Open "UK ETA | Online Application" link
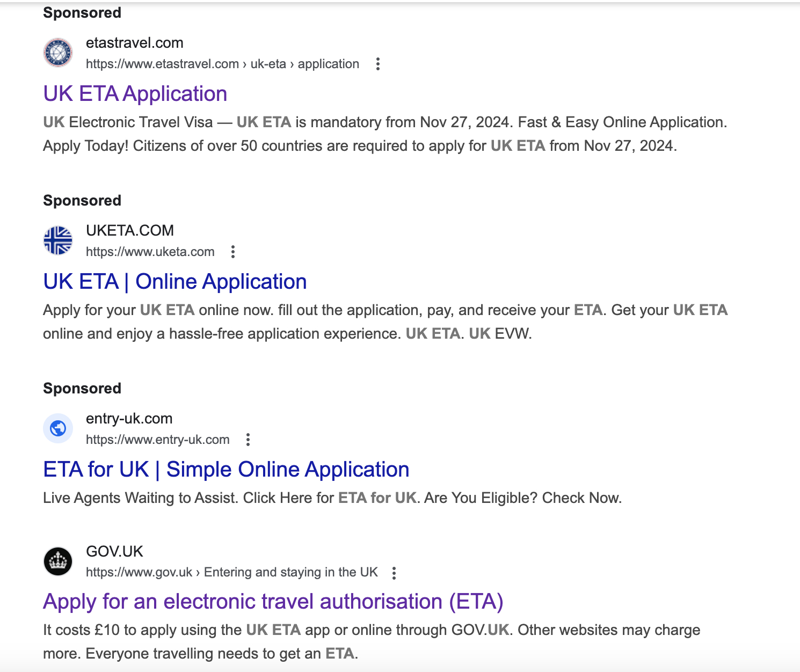Screen dimensions: 800x672 point(175,282)
